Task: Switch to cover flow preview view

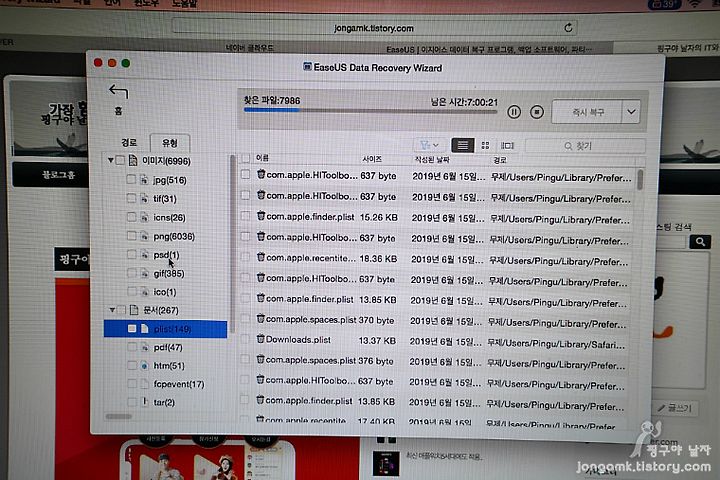Action: 507,146
